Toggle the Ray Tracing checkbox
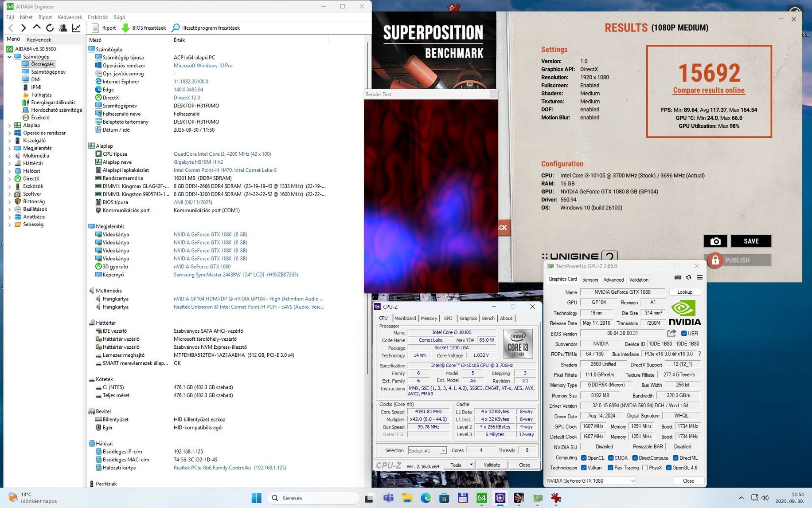Viewport: 812px width, 508px height. [610, 468]
